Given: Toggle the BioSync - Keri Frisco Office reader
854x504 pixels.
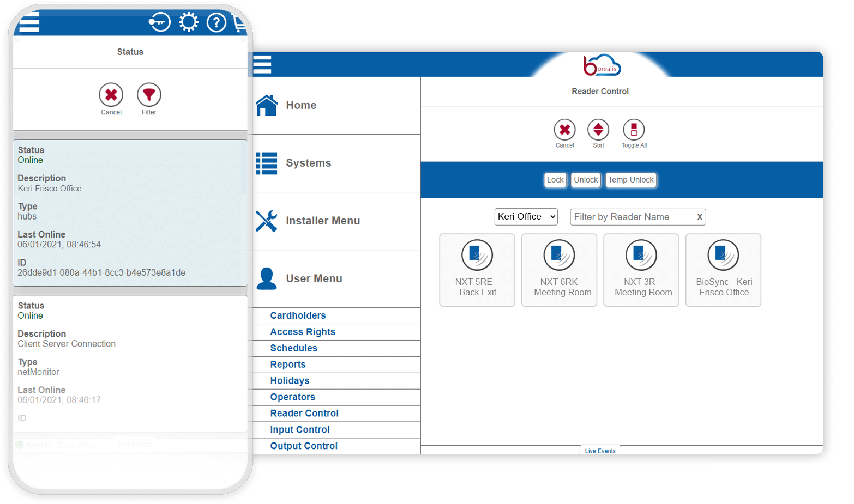Looking at the screenshot, I should coord(723,270).
